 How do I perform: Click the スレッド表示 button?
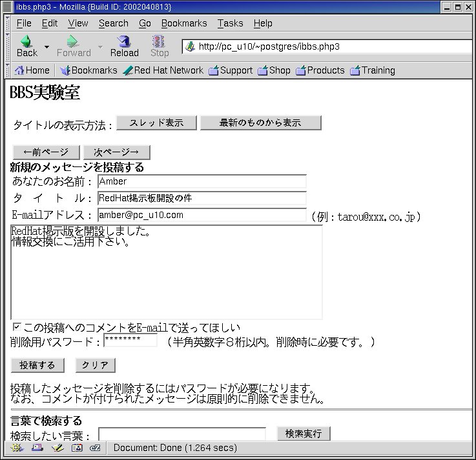click(156, 123)
